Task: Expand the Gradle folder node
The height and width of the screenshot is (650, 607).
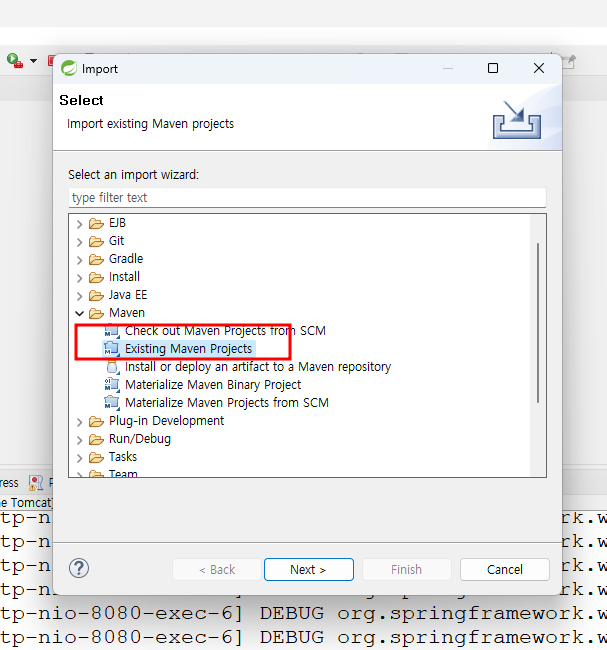Action: (80, 260)
